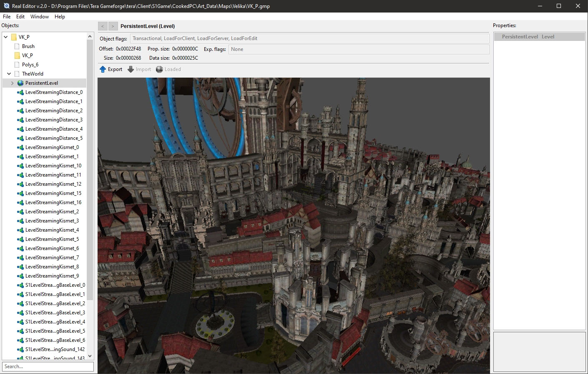This screenshot has width=588, height=374.
Task: Expand the PersistentLevel tree node
Action: click(13, 83)
